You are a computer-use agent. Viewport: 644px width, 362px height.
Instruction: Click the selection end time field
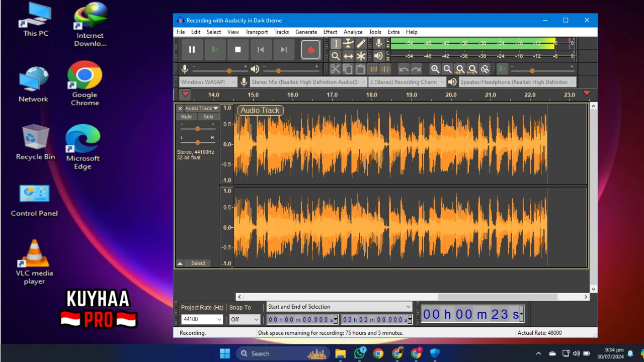[376, 319]
